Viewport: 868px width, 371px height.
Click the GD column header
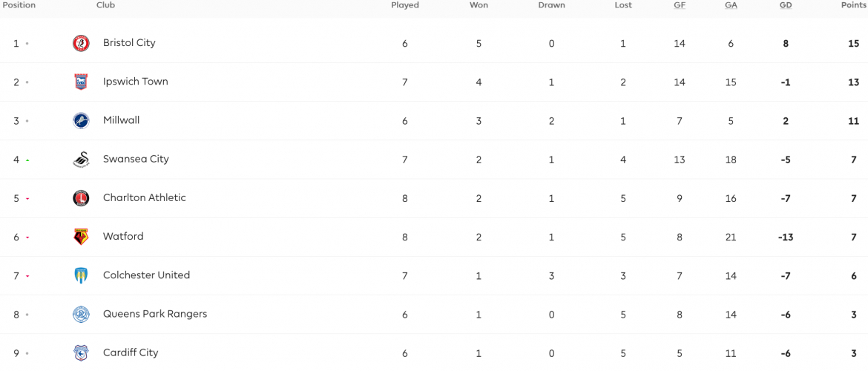point(786,5)
